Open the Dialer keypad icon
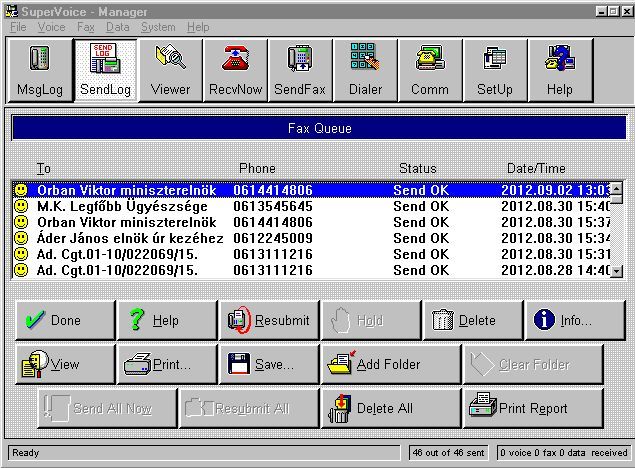Screen dimensions: 635x468 click(x=365, y=70)
